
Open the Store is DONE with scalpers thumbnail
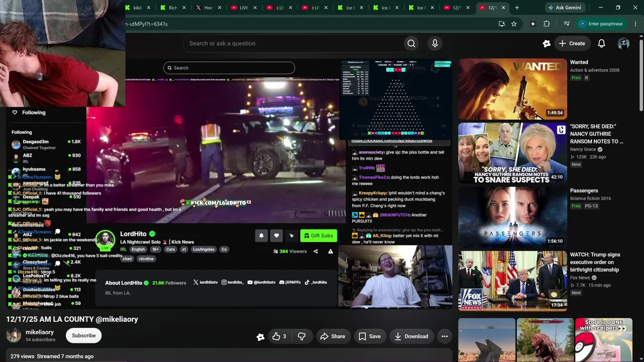pos(604,340)
